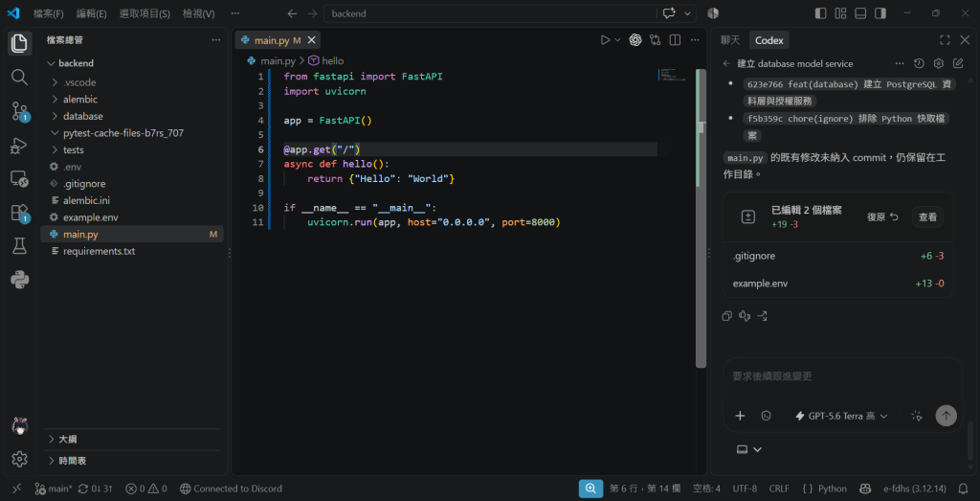The height and width of the screenshot is (501, 980).
Task: Click the fork conversation icon below response
Action: 763,316
